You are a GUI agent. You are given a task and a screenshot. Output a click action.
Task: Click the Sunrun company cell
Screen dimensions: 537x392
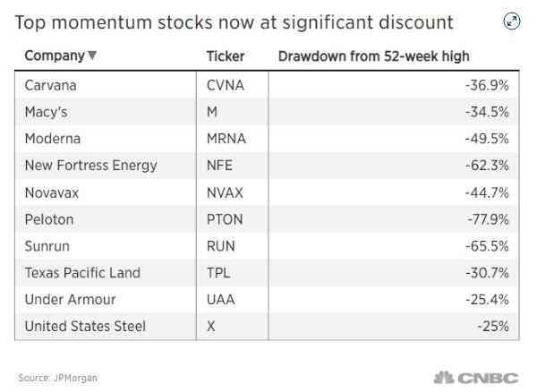click(x=48, y=246)
